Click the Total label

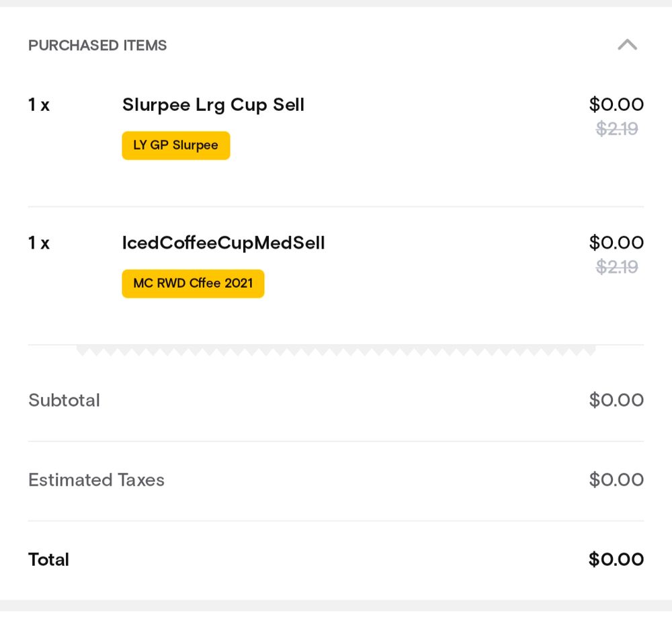(x=48, y=559)
